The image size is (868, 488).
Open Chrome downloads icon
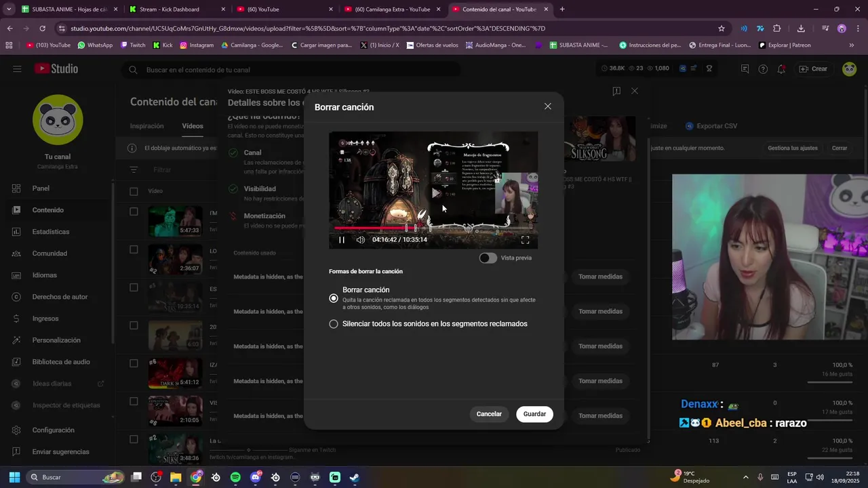point(801,28)
